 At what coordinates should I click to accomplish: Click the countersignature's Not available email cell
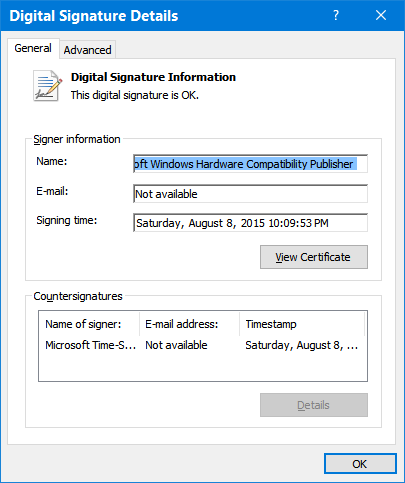click(176, 345)
